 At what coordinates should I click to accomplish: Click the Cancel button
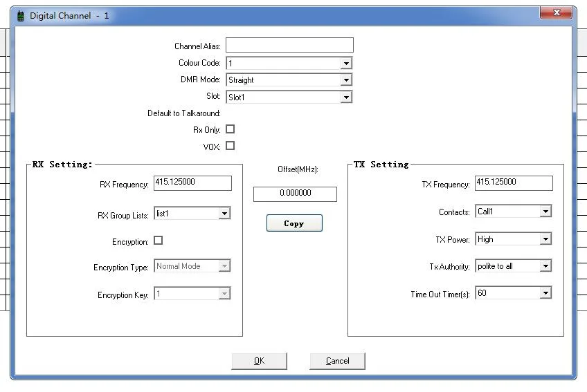coord(337,361)
